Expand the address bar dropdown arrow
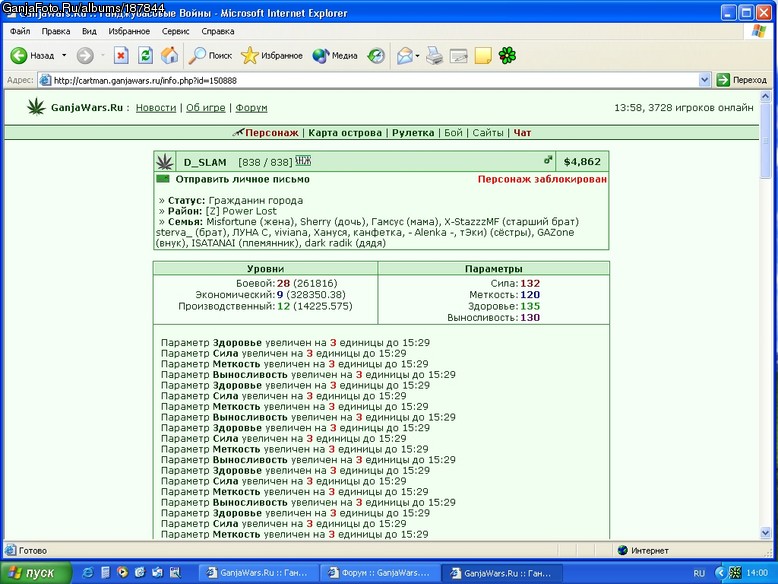778x584 pixels. point(704,80)
